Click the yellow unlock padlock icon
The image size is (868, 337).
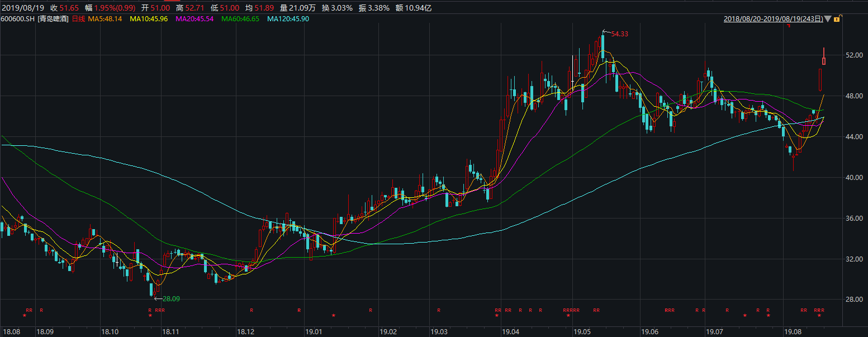[x=837, y=19]
